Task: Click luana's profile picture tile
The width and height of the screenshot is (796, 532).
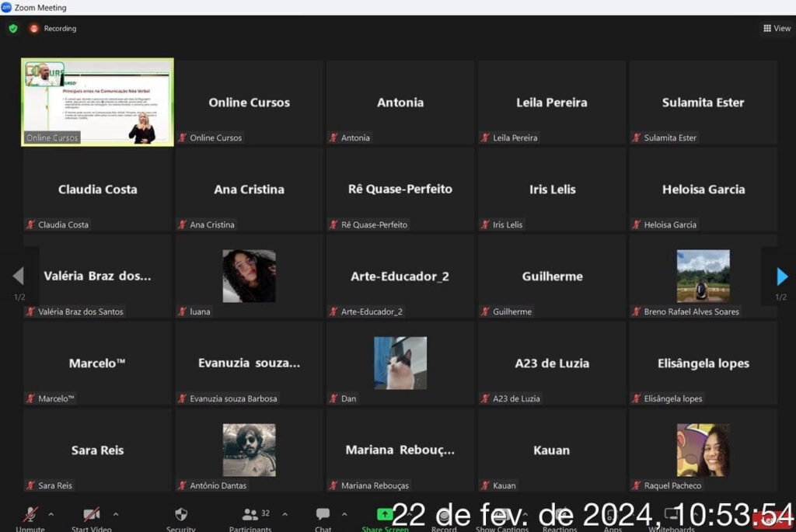Action: point(249,276)
